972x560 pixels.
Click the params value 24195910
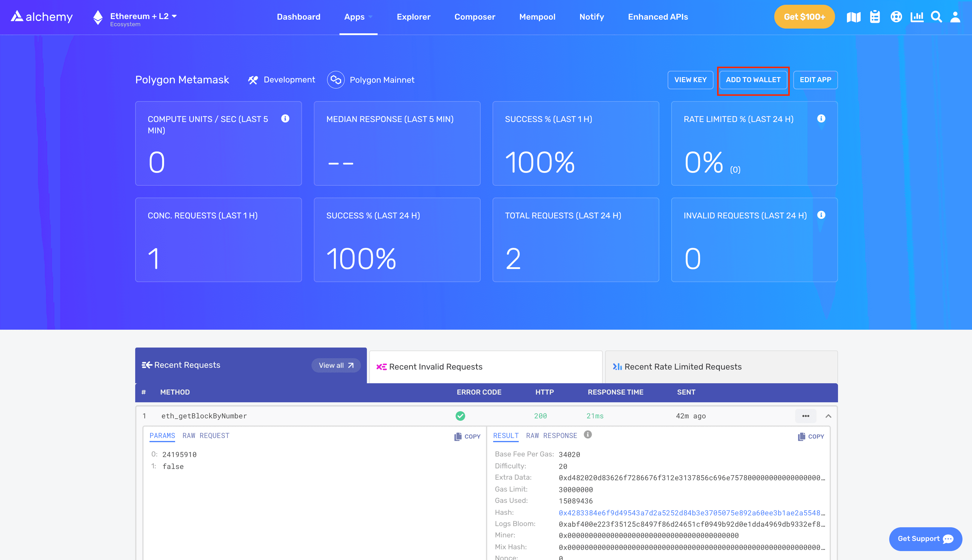tap(179, 455)
